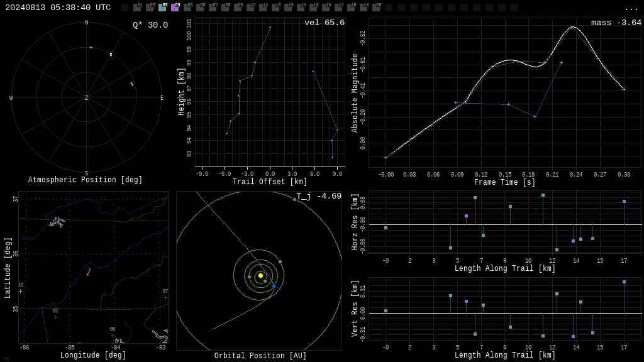
Task: Toggle the purple station 04 box
Action: (x=175, y=7)
